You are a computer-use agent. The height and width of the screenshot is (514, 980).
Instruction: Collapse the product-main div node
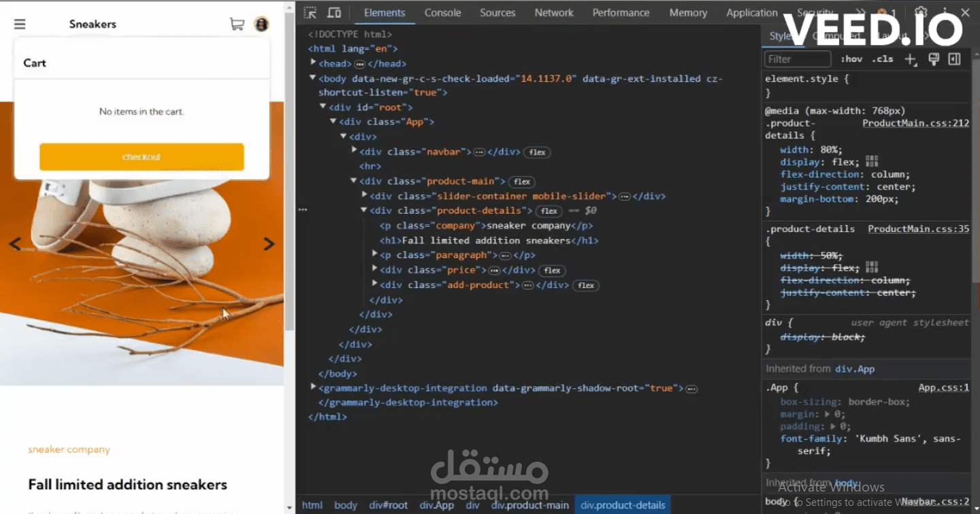click(354, 181)
